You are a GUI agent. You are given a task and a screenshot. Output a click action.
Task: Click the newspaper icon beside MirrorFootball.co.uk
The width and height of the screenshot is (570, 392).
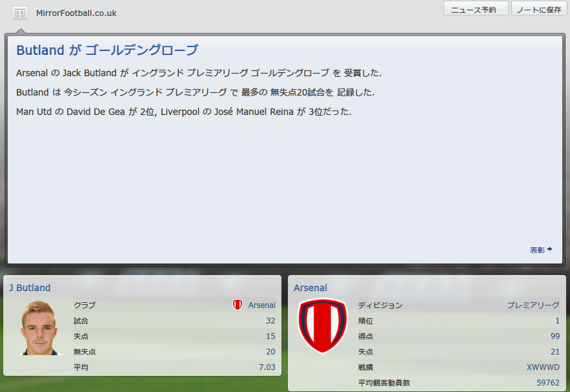pos(20,14)
